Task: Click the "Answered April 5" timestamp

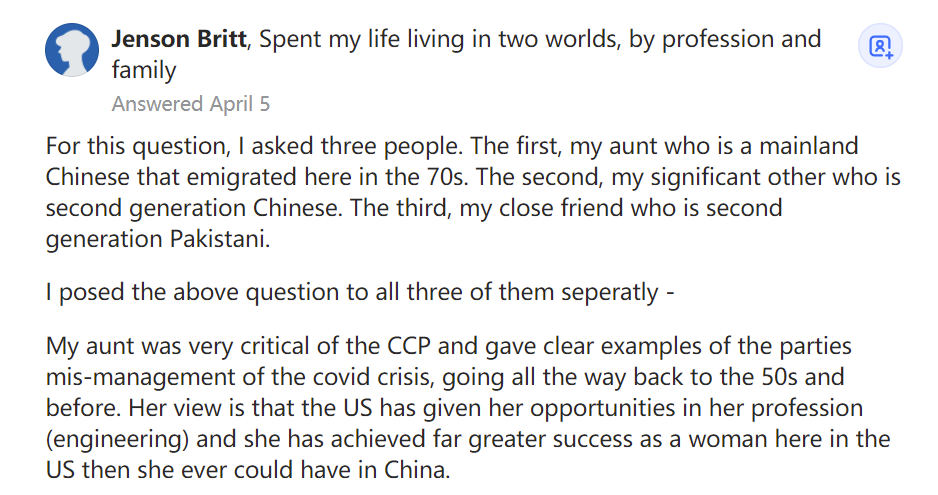Action: [x=190, y=104]
